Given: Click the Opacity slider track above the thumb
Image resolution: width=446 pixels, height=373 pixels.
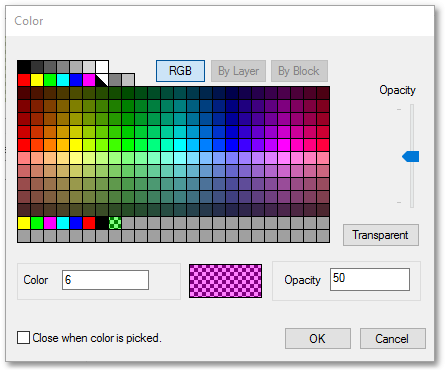Looking at the screenshot, I should tap(412, 128).
